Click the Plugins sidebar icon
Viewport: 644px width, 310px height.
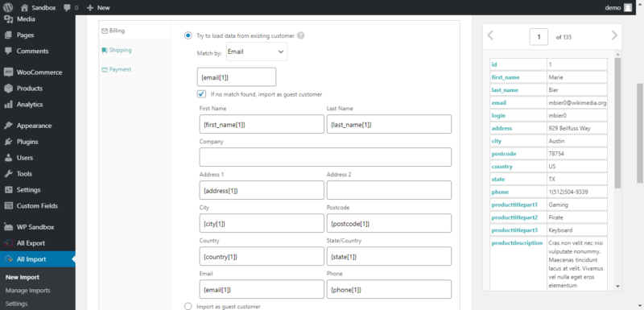pos(8,142)
